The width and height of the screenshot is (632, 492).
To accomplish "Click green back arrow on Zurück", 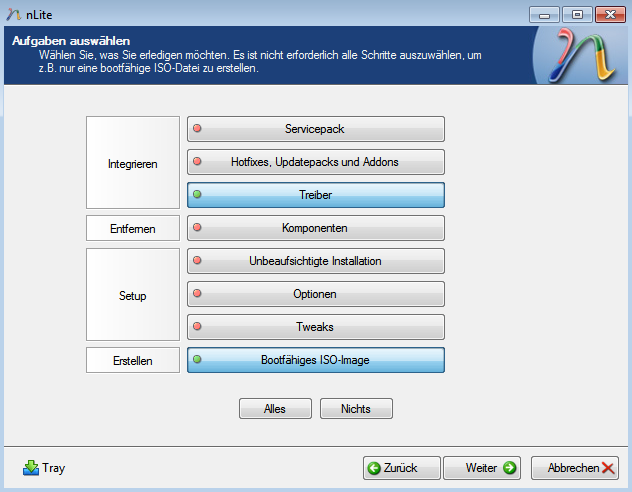I will 374,467.
